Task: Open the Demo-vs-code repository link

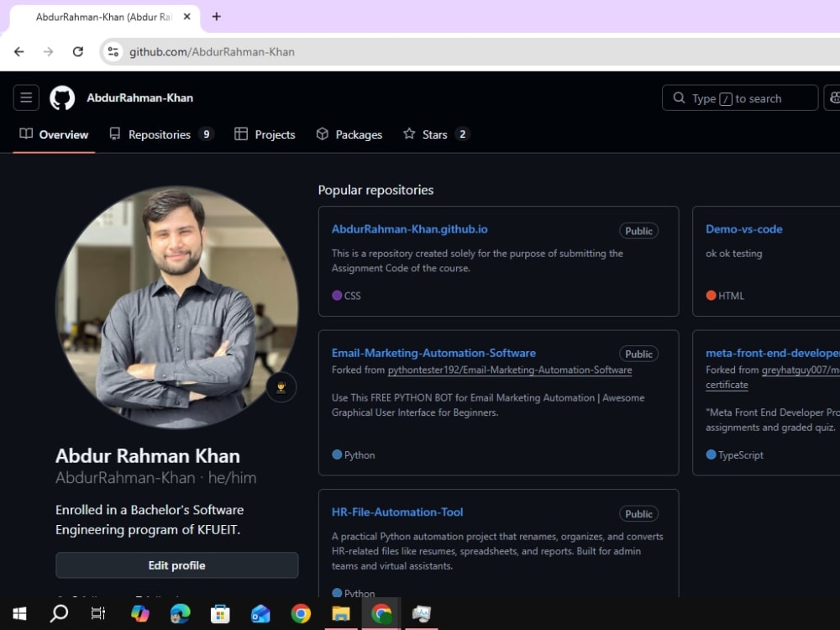Action: [744, 229]
